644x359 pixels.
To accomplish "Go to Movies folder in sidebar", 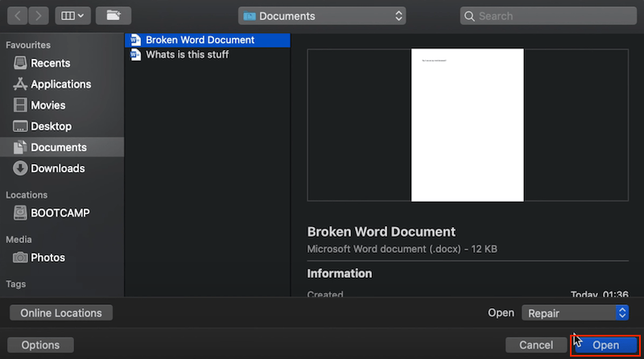I will pyautogui.click(x=48, y=105).
